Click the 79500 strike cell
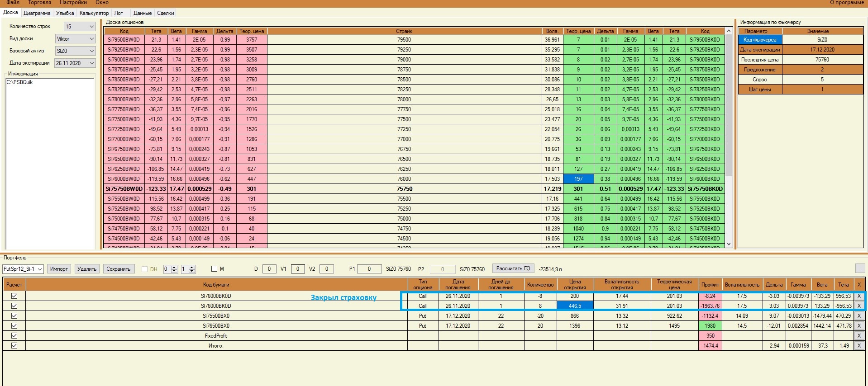868x386 pixels. pyautogui.click(x=404, y=40)
